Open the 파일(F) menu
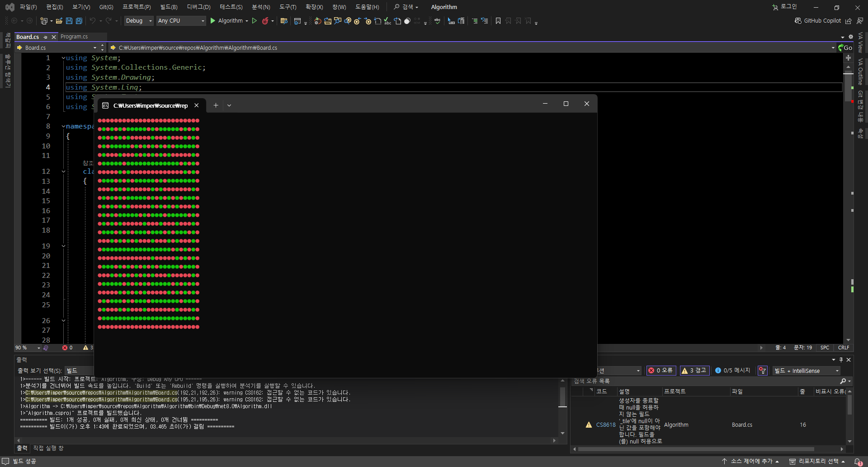 (28, 7)
